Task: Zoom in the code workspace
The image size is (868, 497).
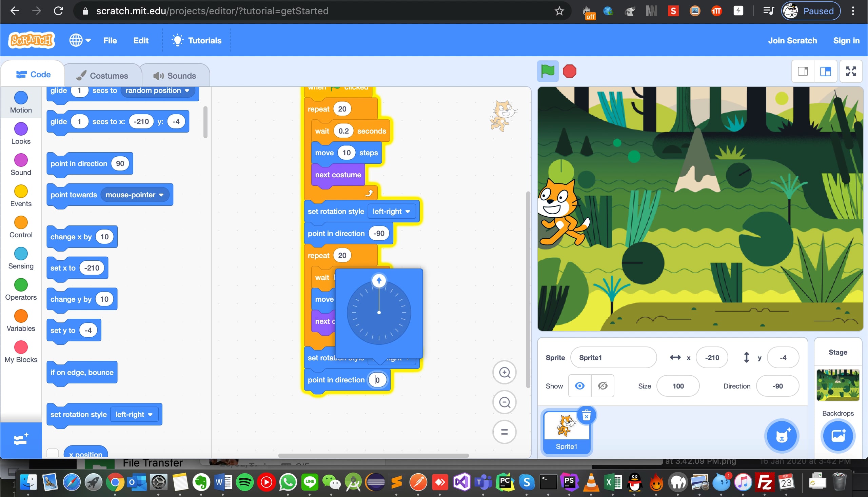Action: tap(505, 372)
